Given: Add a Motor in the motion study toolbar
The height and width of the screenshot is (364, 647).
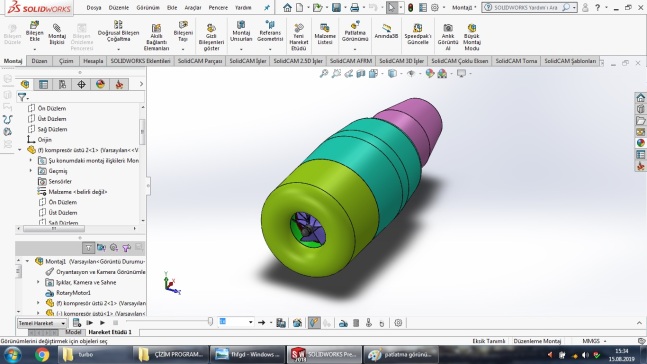Looking at the screenshot, I should pos(343,323).
